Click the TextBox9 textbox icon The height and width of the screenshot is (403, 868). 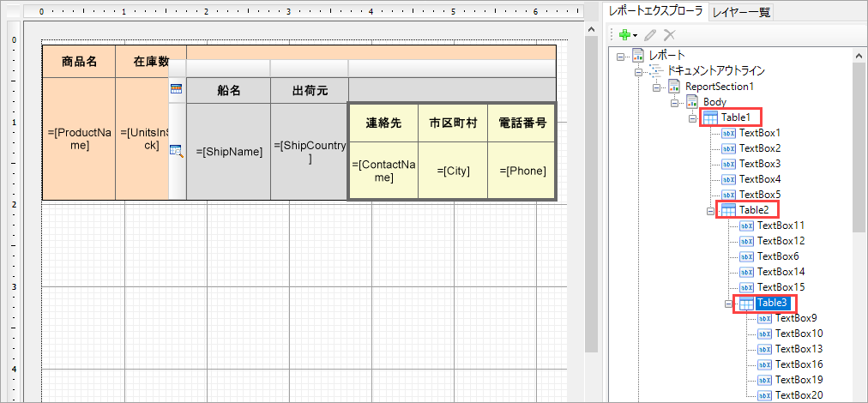(765, 319)
